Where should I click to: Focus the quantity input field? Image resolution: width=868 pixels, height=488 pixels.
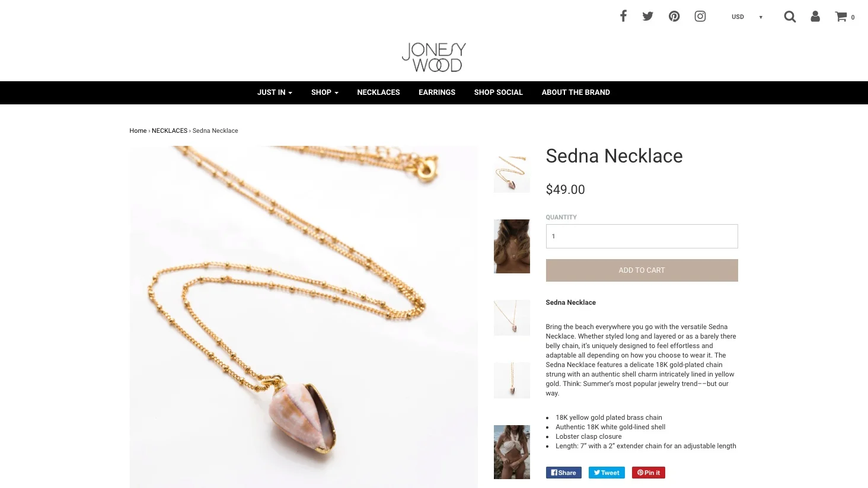642,236
